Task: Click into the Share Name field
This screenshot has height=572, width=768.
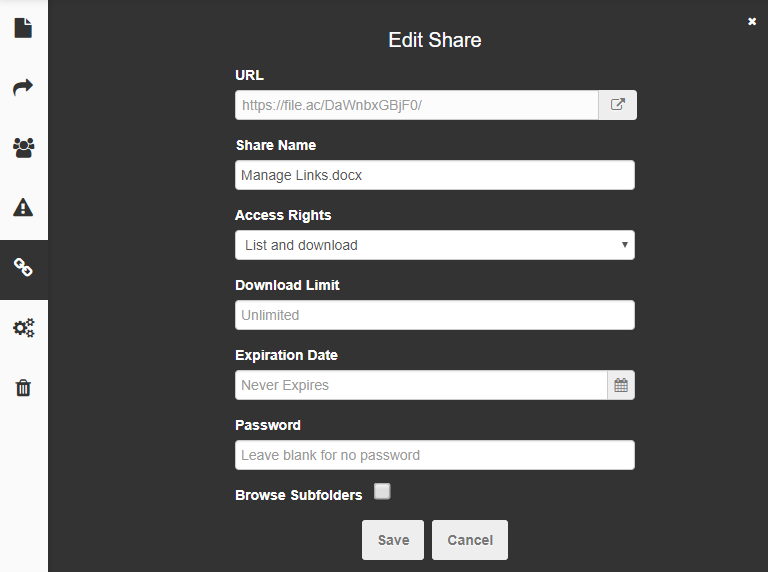Action: coord(435,175)
